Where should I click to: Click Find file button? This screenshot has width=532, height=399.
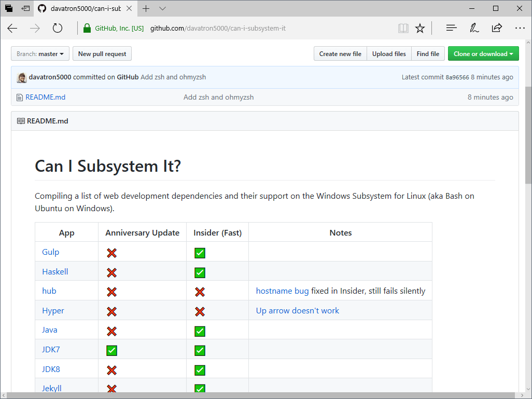tap(428, 53)
